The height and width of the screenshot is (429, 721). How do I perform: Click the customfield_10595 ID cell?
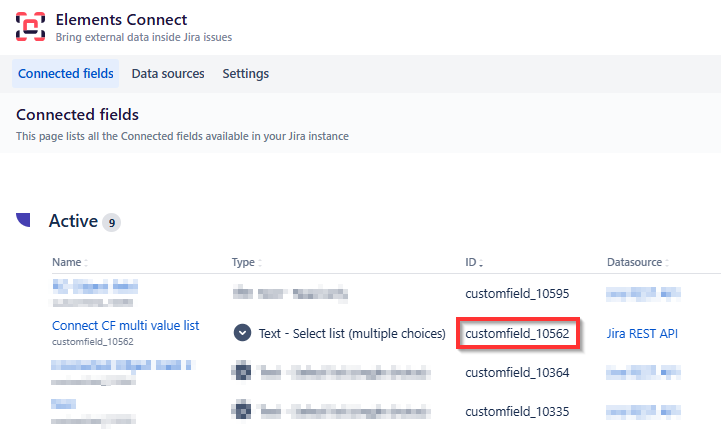[x=517, y=294]
